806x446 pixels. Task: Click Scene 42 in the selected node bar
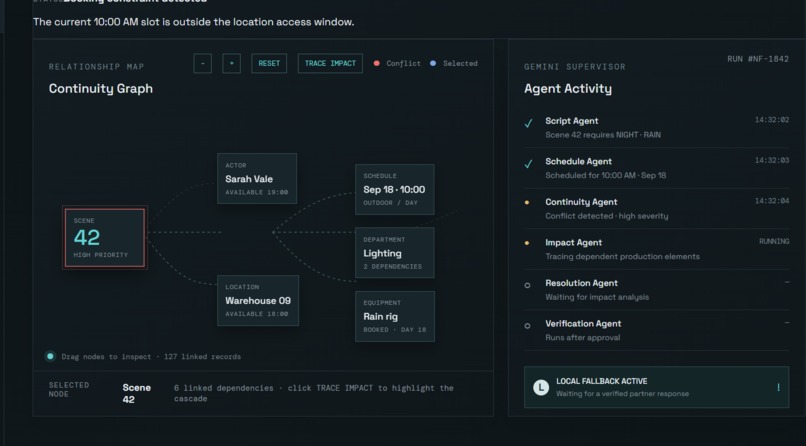[136, 393]
